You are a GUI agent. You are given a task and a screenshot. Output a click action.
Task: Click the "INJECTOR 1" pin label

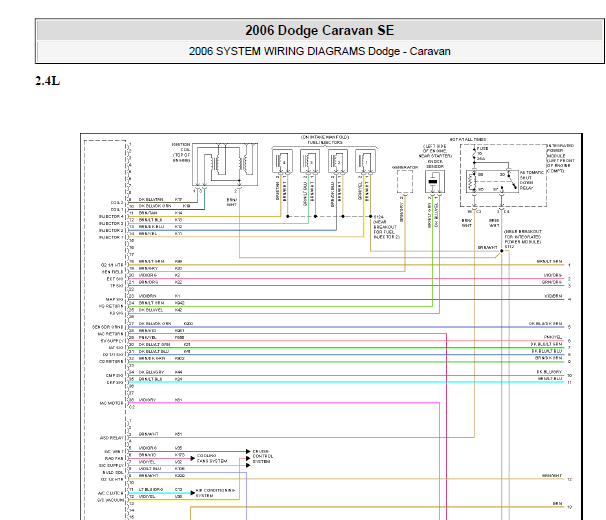[x=111, y=237]
